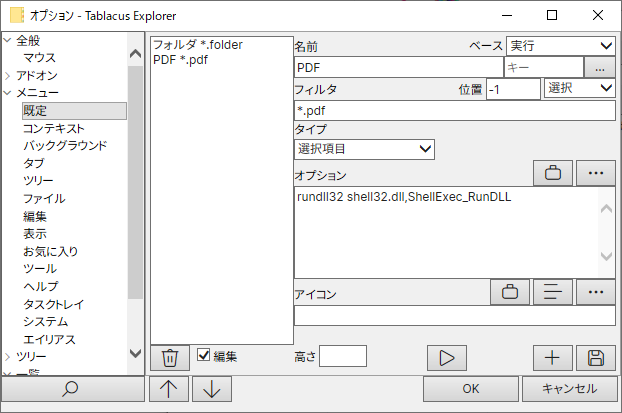Open the portable briefcase button beside オプション
Screen dimensions: 622x413
[553, 173]
